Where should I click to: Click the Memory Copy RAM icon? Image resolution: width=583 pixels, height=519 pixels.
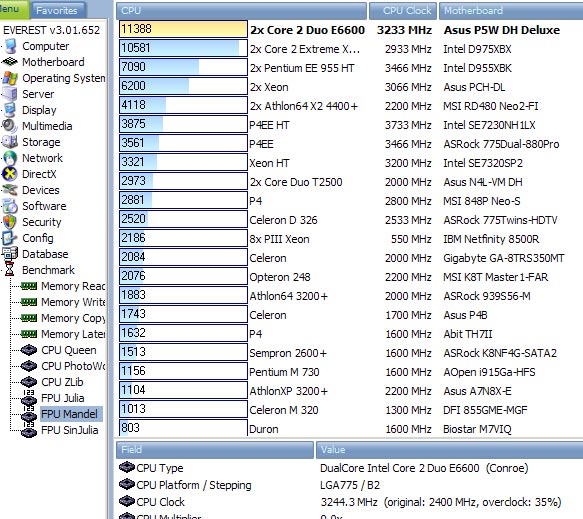tap(29, 318)
